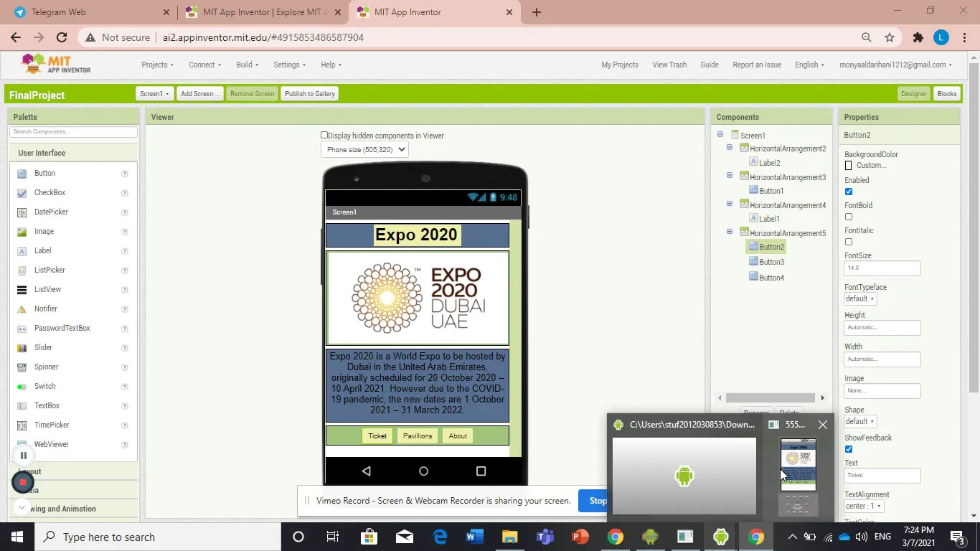980x551 pixels.
Task: Select the Switch palette component
Action: 44,387
